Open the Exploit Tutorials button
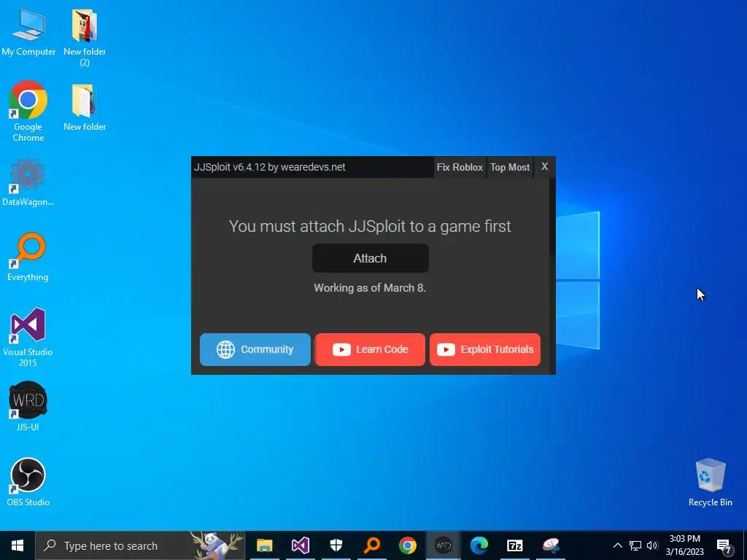Image resolution: width=747 pixels, height=560 pixels. pyautogui.click(x=485, y=349)
